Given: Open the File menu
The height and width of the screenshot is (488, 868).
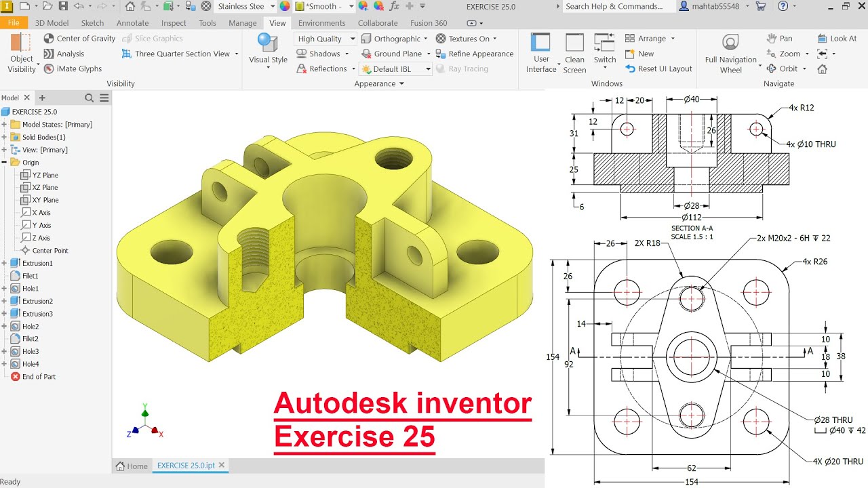Looking at the screenshot, I should click(x=14, y=22).
